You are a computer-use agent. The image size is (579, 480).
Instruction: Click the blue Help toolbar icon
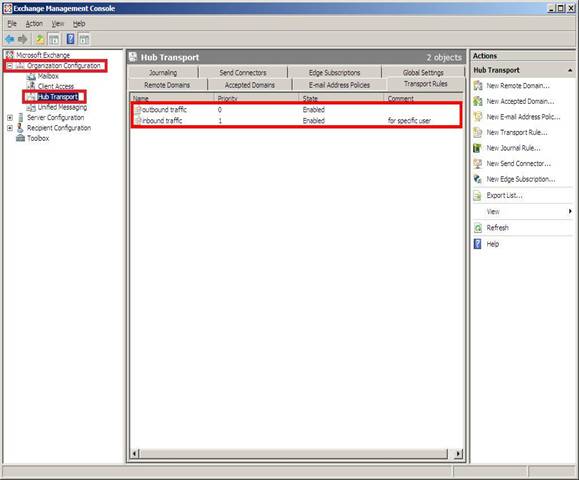click(x=70, y=39)
